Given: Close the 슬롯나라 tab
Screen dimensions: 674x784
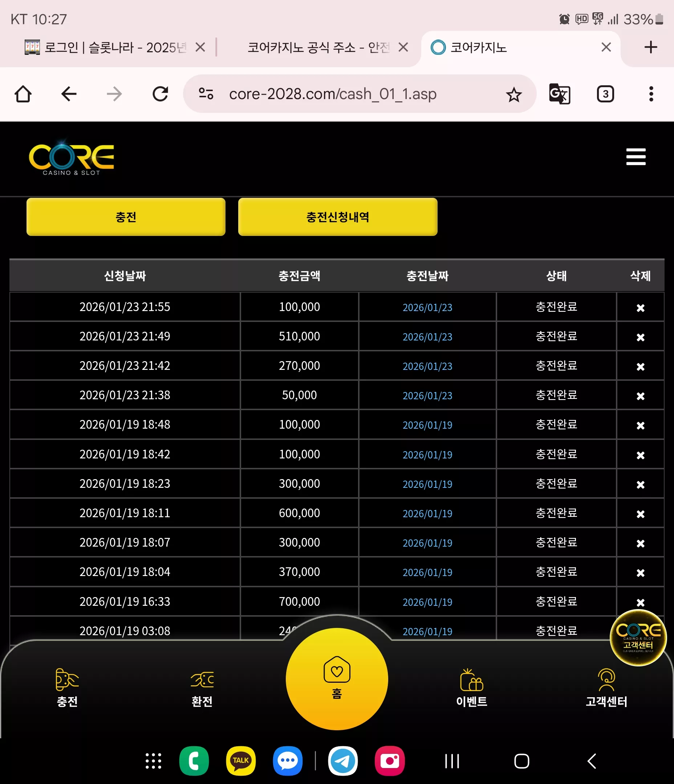Looking at the screenshot, I should coord(200,47).
